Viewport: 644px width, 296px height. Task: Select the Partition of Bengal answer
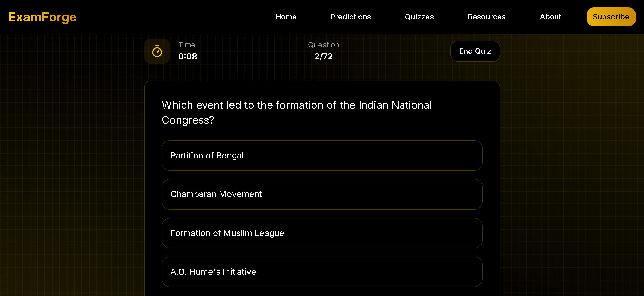pos(322,155)
